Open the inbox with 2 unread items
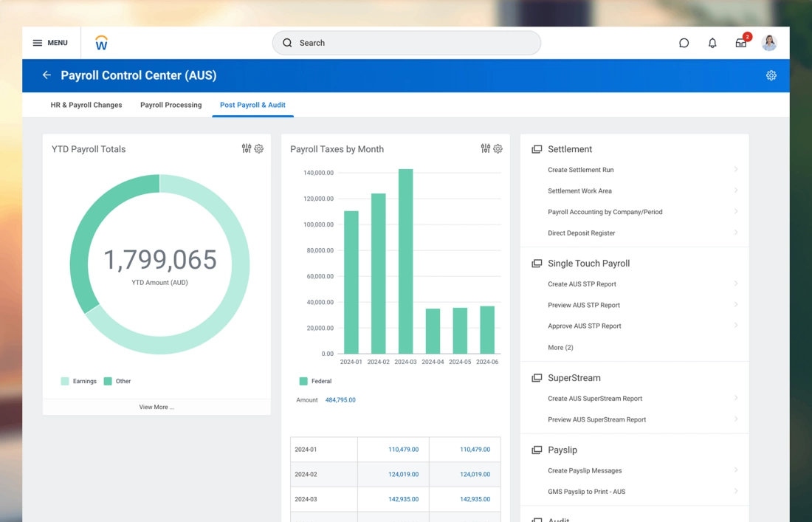 (741, 43)
